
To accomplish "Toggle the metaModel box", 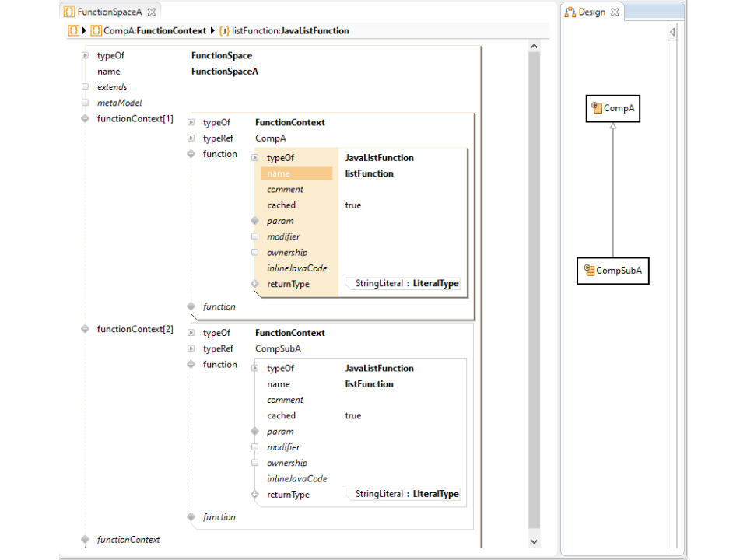I will point(85,103).
